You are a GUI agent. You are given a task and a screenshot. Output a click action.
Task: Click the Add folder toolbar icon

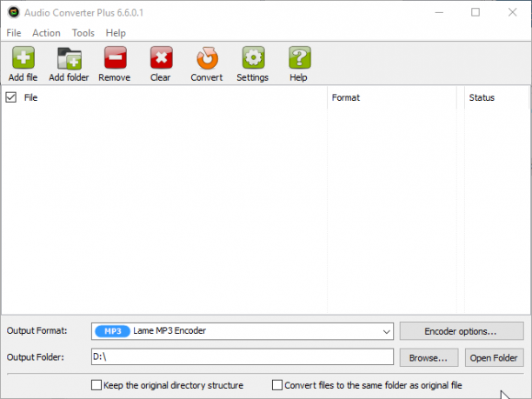point(70,58)
